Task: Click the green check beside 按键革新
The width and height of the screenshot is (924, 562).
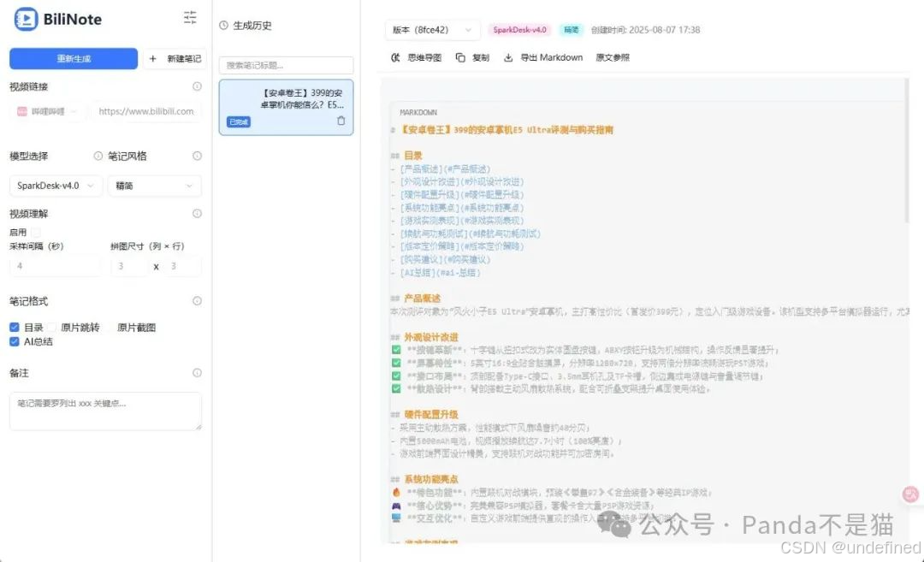Action: point(396,350)
